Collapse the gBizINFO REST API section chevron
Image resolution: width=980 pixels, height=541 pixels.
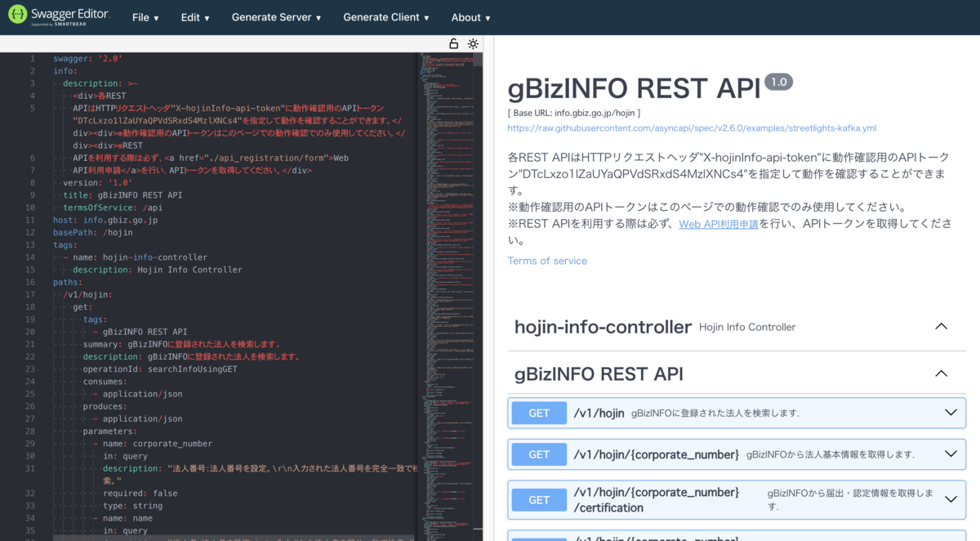point(941,373)
